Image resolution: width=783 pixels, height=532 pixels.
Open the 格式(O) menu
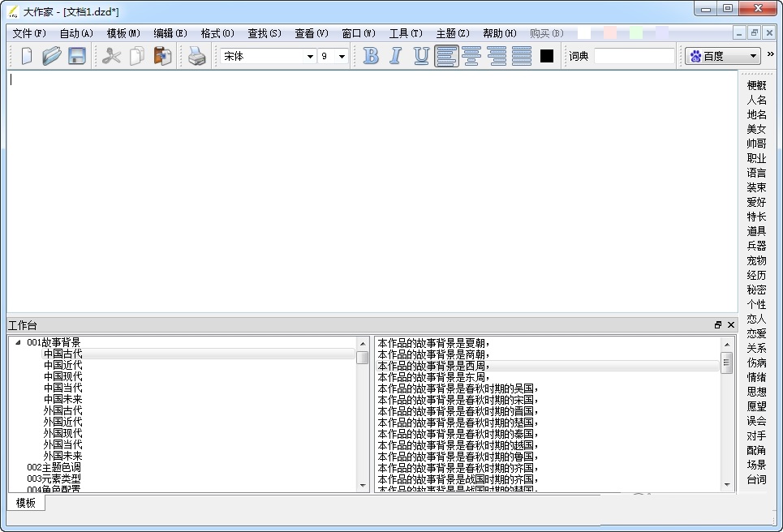click(x=217, y=33)
